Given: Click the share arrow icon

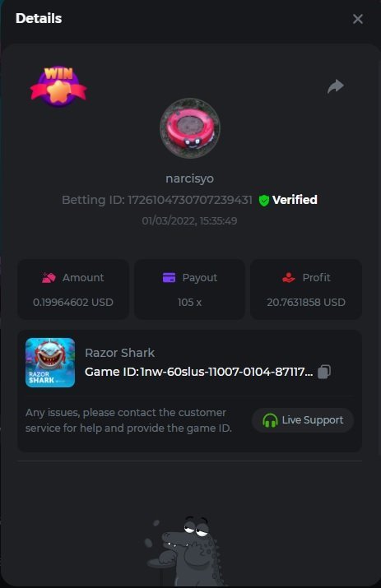Looking at the screenshot, I should 335,86.
